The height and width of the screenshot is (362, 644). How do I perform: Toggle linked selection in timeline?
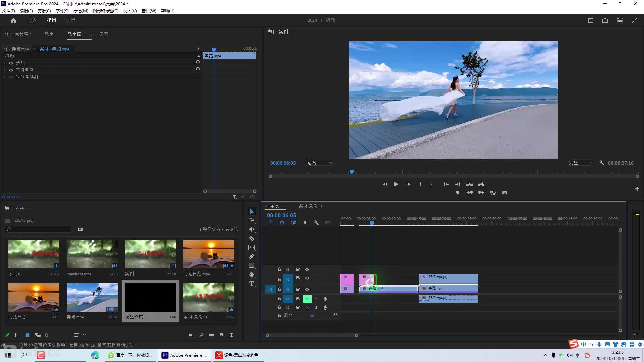pos(293,223)
